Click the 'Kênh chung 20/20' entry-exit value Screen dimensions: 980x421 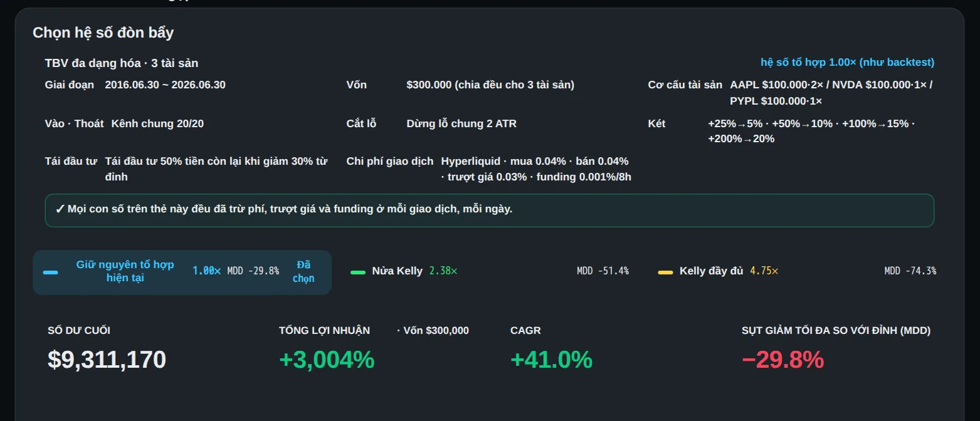point(157,123)
